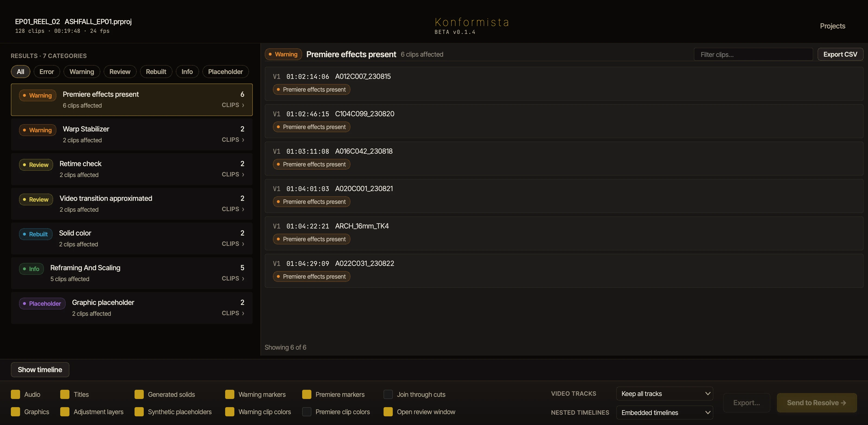Screen dimensions: 868x425
Task: Open the Video Tracks dropdown
Action: pyautogui.click(x=665, y=394)
